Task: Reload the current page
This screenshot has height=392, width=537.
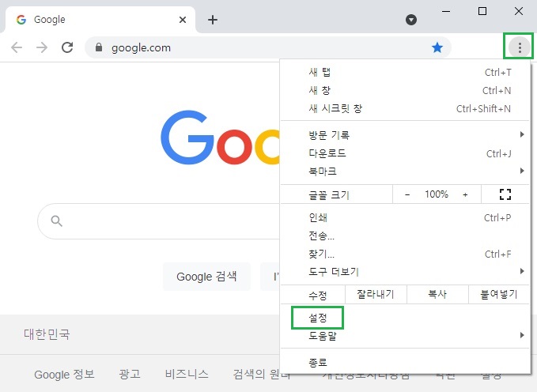Action: [x=67, y=47]
